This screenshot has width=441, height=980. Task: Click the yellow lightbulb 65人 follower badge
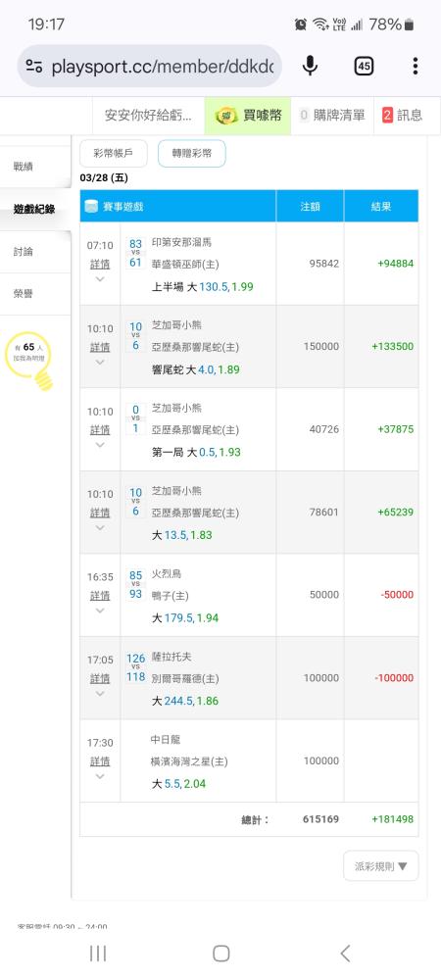pos(30,361)
